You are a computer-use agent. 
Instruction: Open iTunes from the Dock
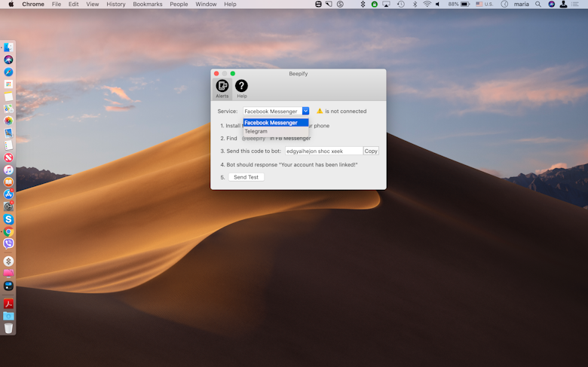click(x=8, y=170)
